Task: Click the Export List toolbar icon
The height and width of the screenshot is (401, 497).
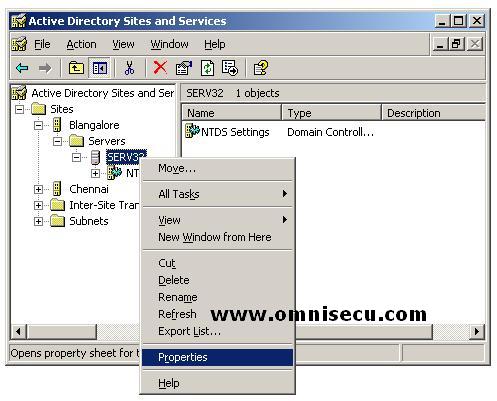Action: click(230, 68)
